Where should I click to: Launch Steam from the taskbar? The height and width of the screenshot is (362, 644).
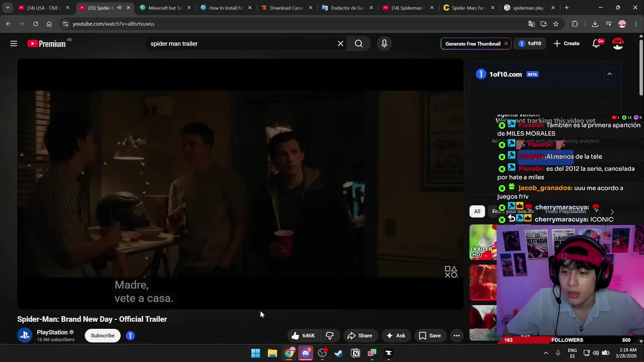(339, 353)
